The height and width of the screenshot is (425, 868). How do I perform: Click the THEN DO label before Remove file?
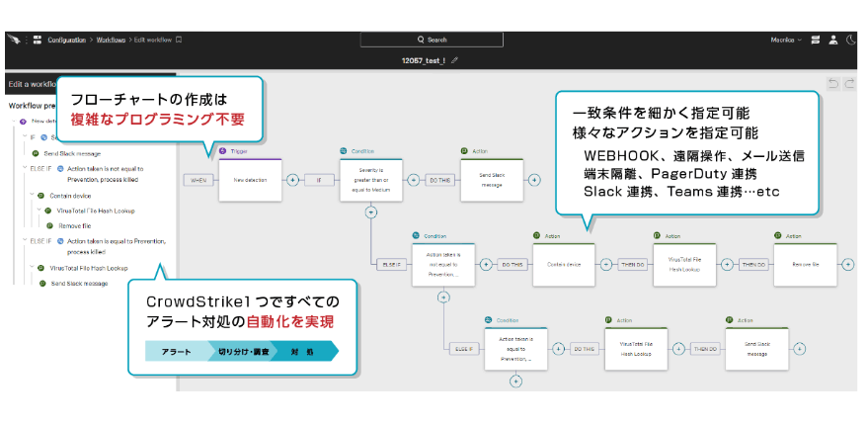coord(753,265)
